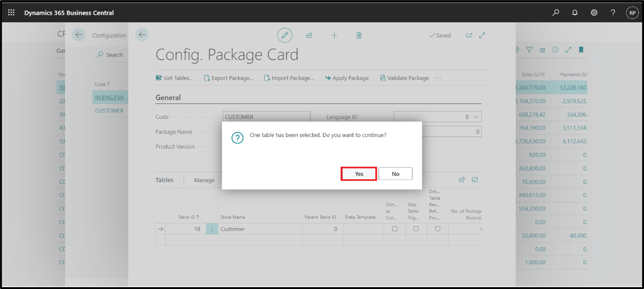The height and width of the screenshot is (289, 644).
Task: Open the search magnifier in the top bar
Action: [555, 13]
